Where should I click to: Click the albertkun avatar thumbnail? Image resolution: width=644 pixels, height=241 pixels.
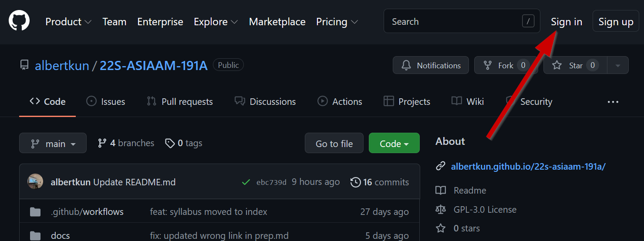35,182
